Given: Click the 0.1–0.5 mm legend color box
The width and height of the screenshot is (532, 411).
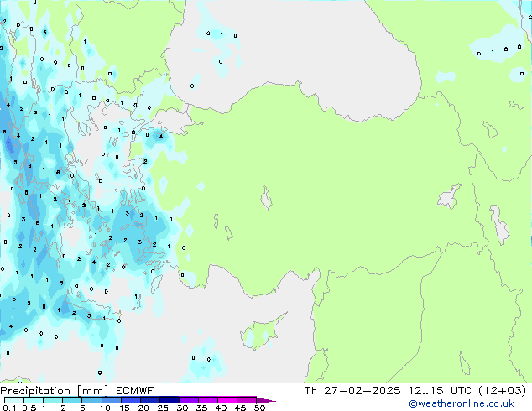Looking at the screenshot, I should point(14,400).
